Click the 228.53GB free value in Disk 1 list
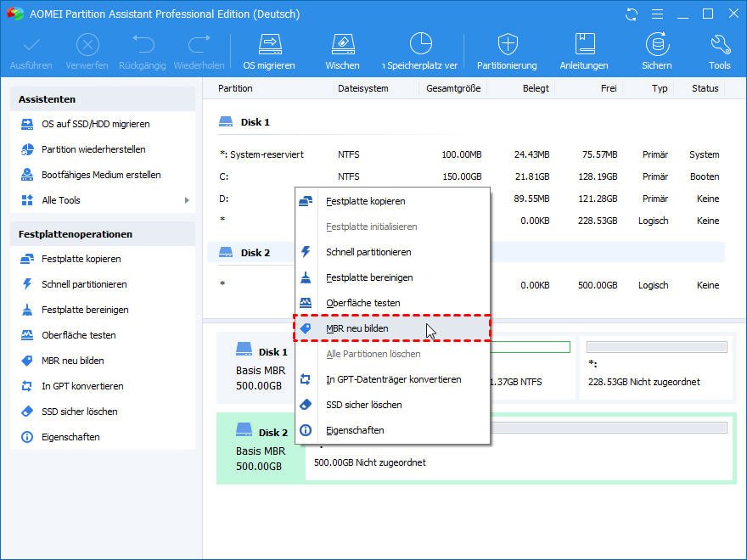 [598, 221]
